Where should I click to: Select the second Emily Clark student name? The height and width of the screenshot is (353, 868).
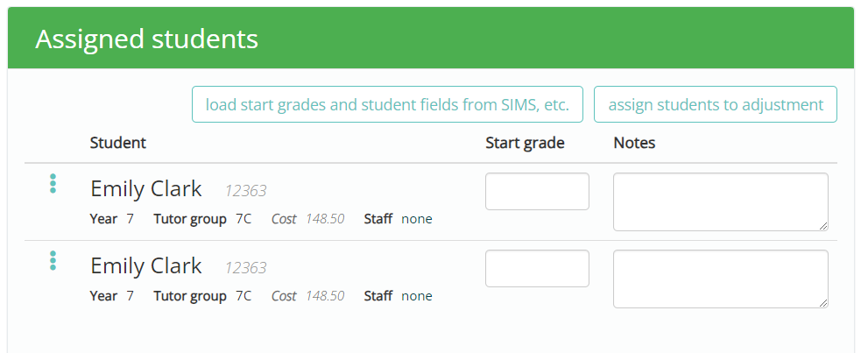coord(146,266)
